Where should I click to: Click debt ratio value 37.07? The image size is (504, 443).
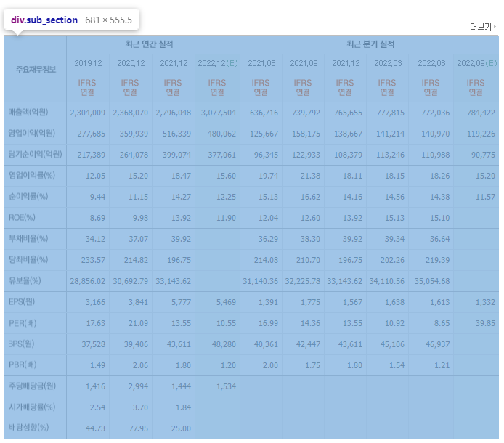pos(138,239)
